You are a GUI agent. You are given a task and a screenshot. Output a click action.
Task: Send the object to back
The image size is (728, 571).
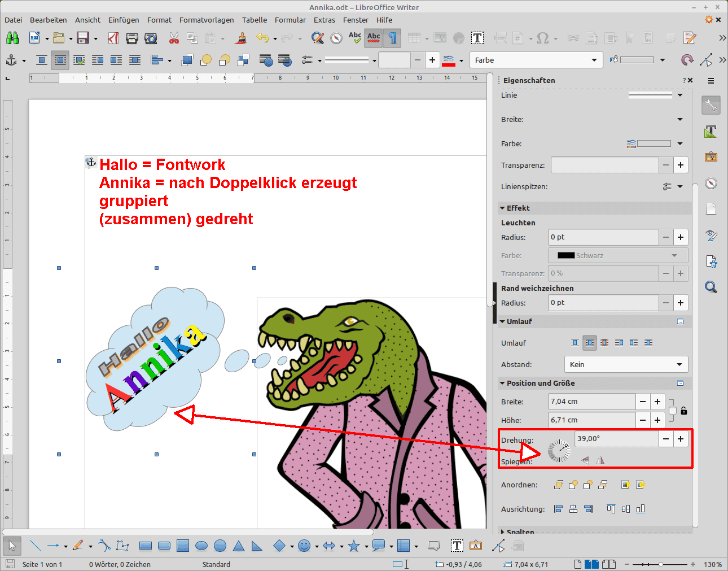point(243,60)
